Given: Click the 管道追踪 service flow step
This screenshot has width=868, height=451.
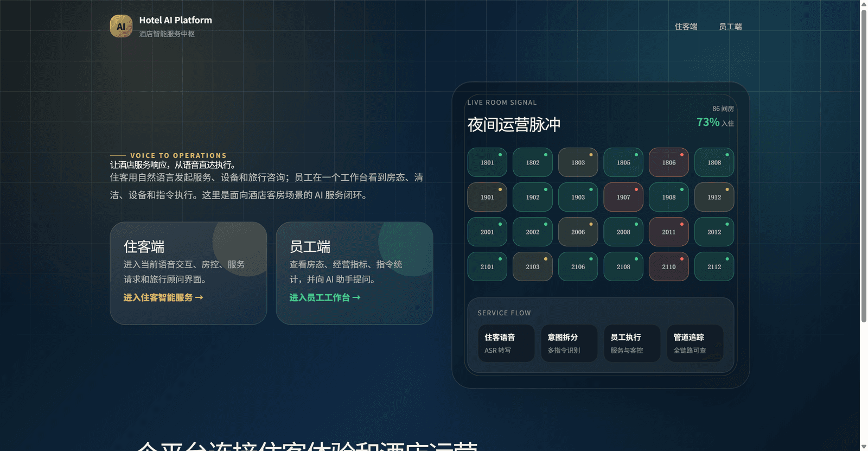Looking at the screenshot, I should [695, 343].
